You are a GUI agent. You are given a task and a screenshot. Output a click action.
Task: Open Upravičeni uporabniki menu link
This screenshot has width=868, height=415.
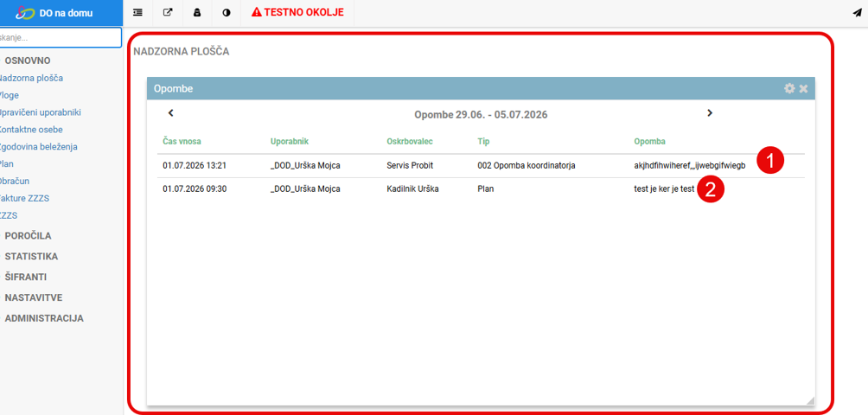(x=41, y=112)
